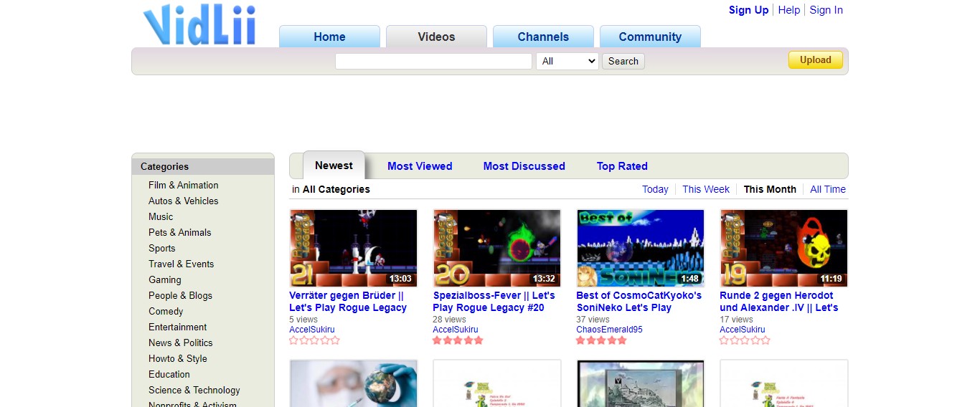980x407 pixels.
Task: Open the Travel & Events category
Action: click(182, 264)
